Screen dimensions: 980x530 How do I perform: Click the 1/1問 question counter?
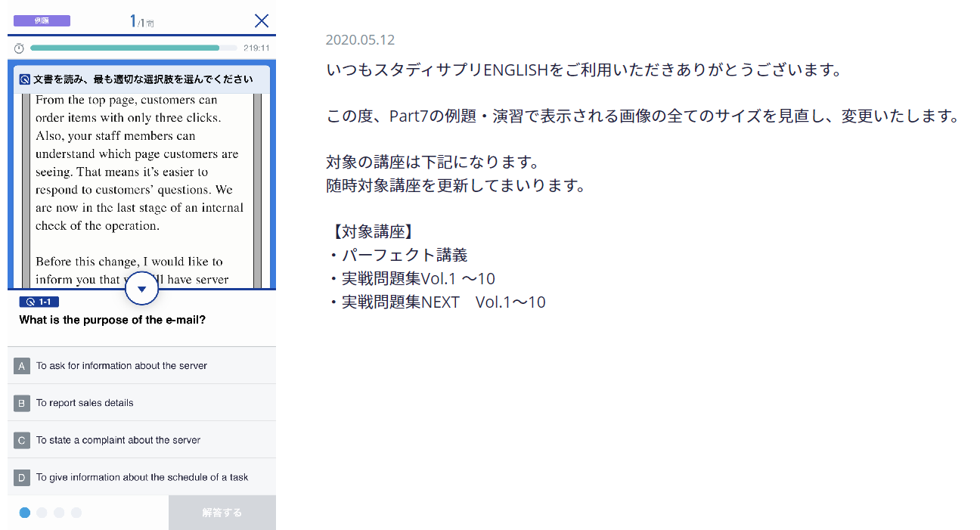[141, 21]
